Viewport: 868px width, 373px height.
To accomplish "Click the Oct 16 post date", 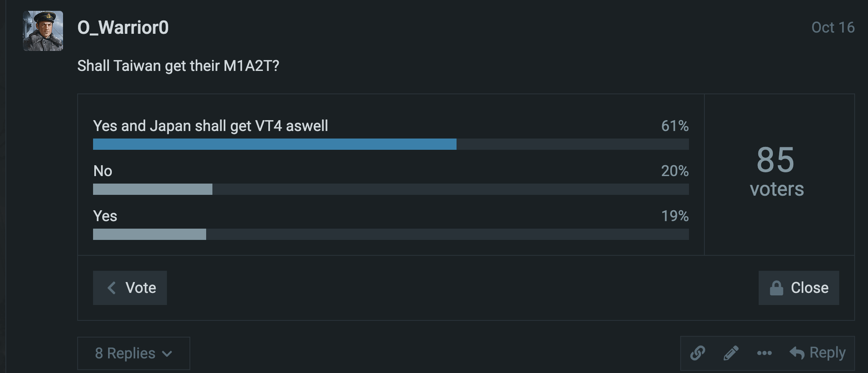I will coord(833,28).
